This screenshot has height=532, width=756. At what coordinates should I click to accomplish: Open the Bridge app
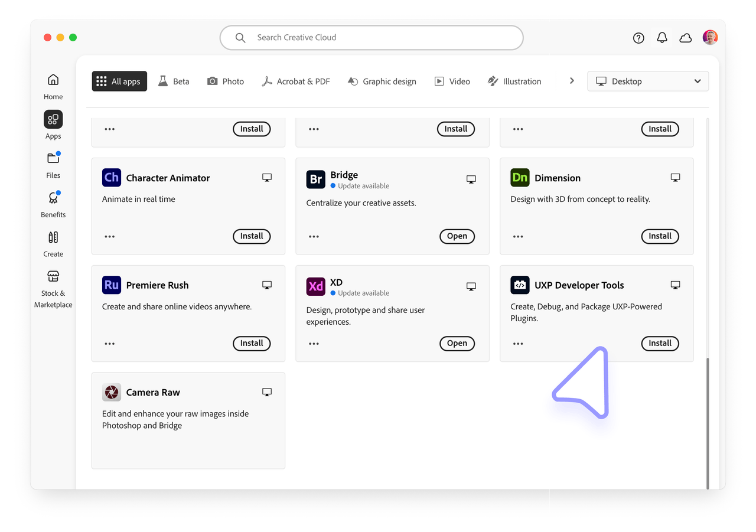tap(457, 236)
